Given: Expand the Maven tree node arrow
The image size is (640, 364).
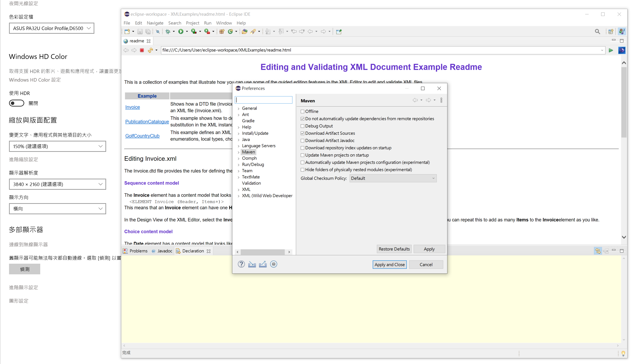Looking at the screenshot, I should coord(238,152).
